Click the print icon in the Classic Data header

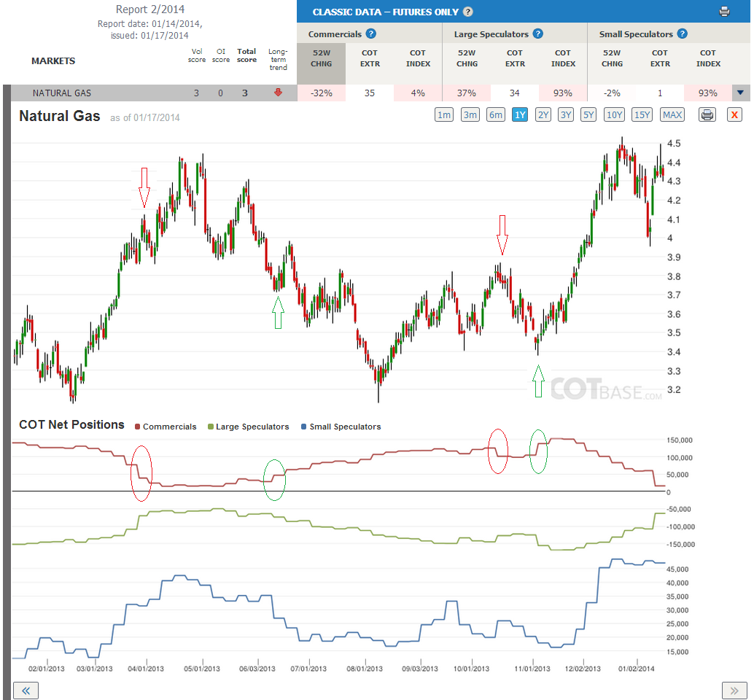(x=724, y=12)
